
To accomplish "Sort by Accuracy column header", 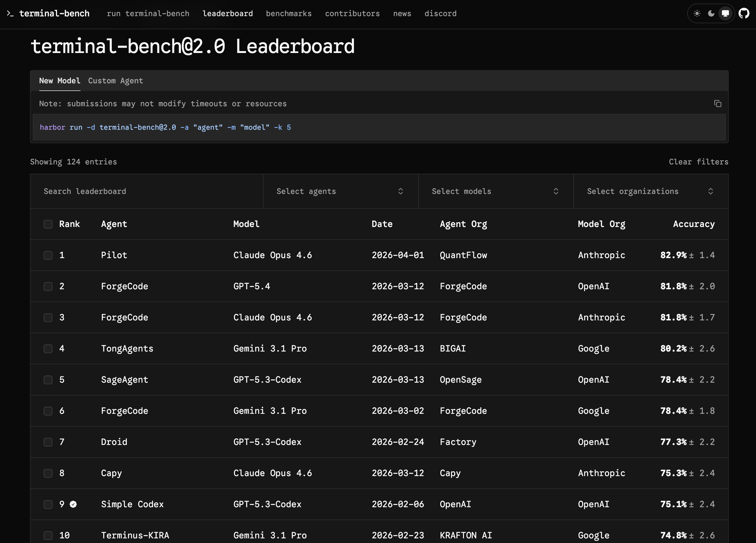I will coord(694,224).
